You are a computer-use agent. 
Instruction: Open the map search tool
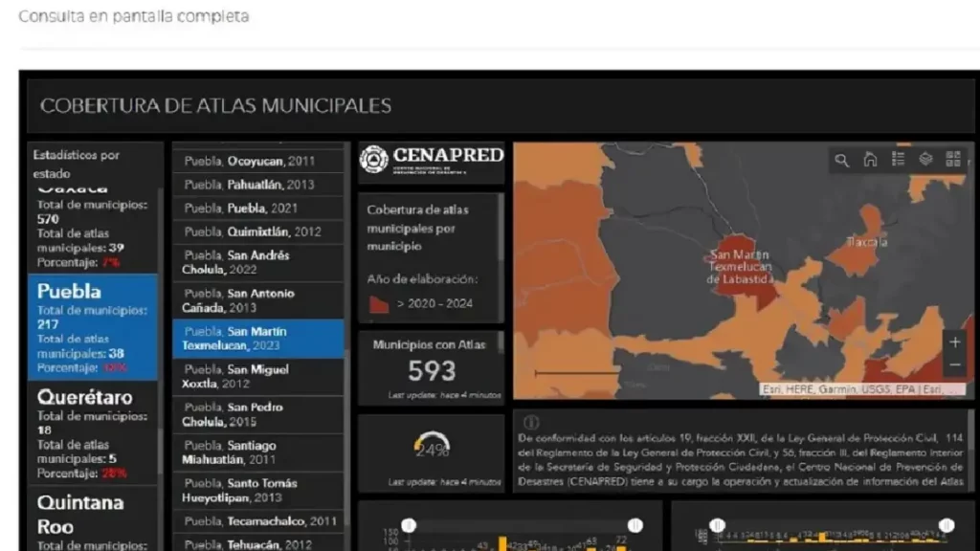point(842,160)
